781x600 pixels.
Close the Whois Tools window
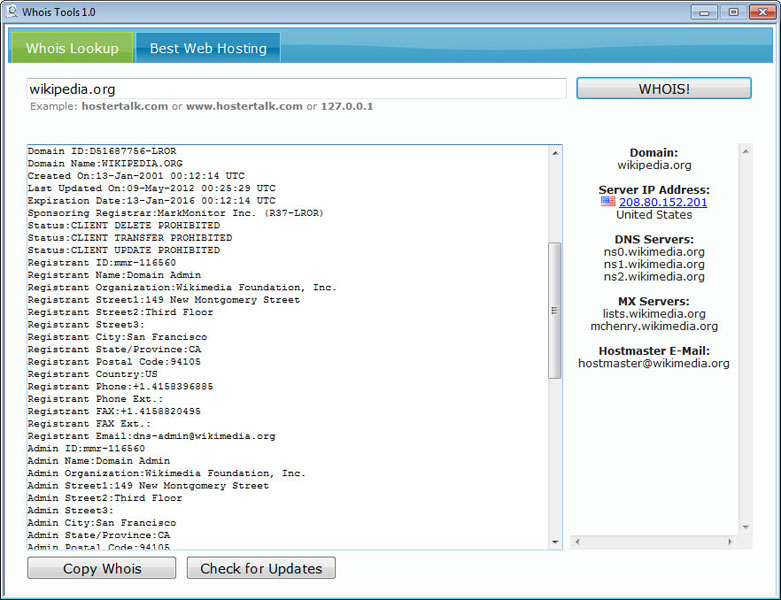coord(763,12)
